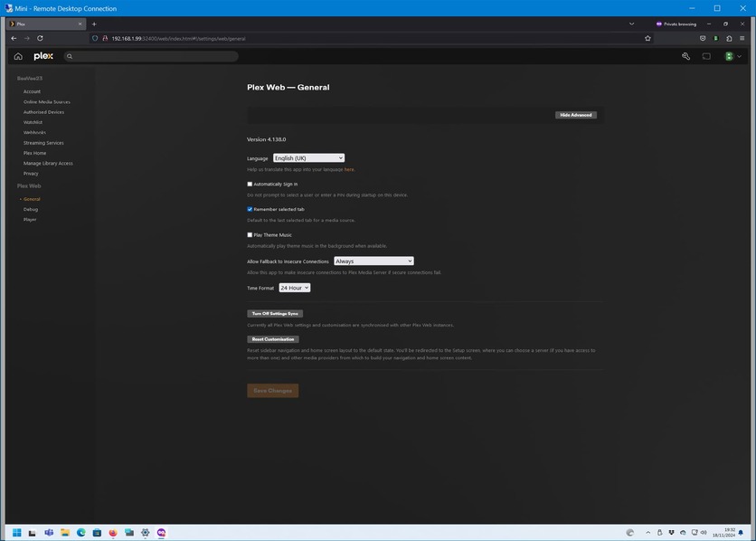Viewport: 756px width, 541px height.
Task: Open notifications bell in tray
Action: pyautogui.click(x=741, y=533)
